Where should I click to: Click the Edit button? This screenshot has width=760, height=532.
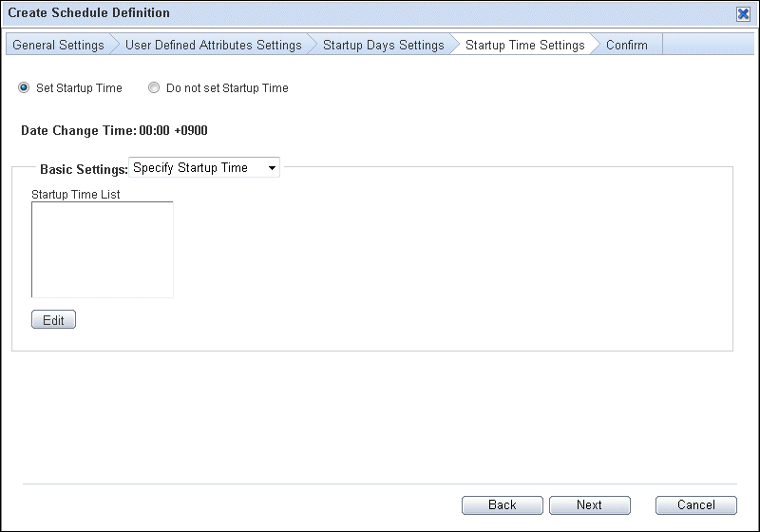pos(53,320)
